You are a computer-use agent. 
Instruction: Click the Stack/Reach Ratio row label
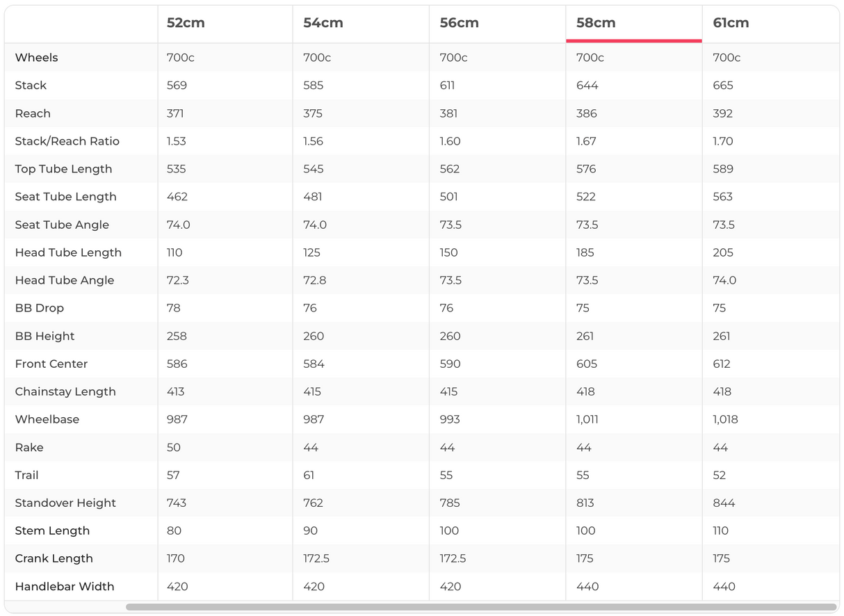pos(67,141)
